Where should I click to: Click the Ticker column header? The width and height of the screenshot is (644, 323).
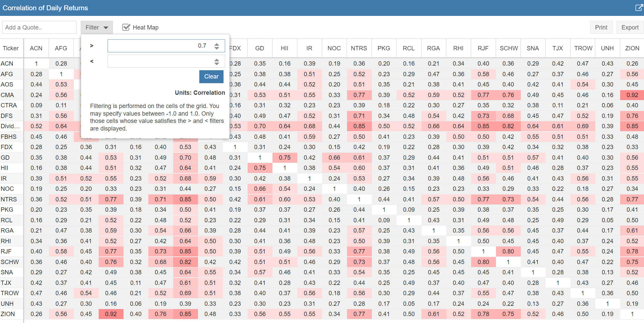11,48
